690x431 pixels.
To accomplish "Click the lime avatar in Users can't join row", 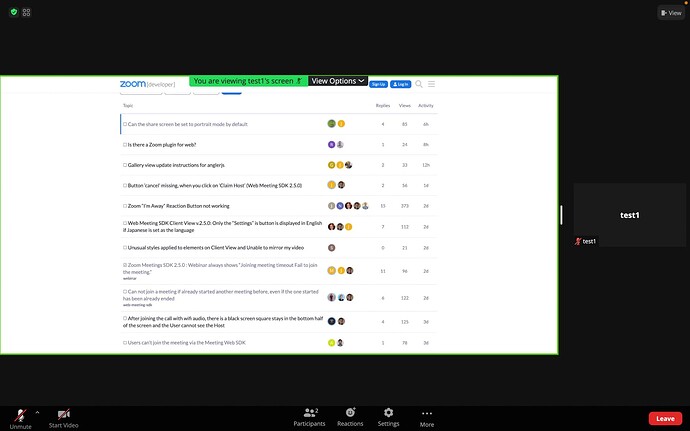I will [332, 343].
